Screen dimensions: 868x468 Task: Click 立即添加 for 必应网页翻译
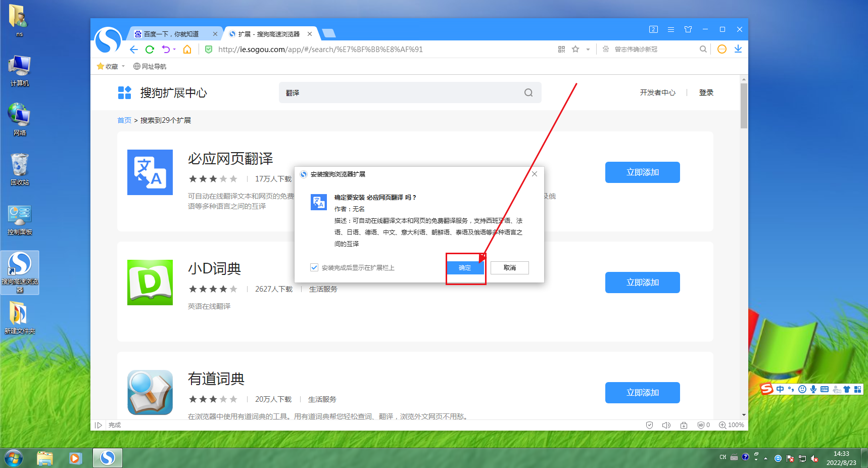pyautogui.click(x=643, y=172)
